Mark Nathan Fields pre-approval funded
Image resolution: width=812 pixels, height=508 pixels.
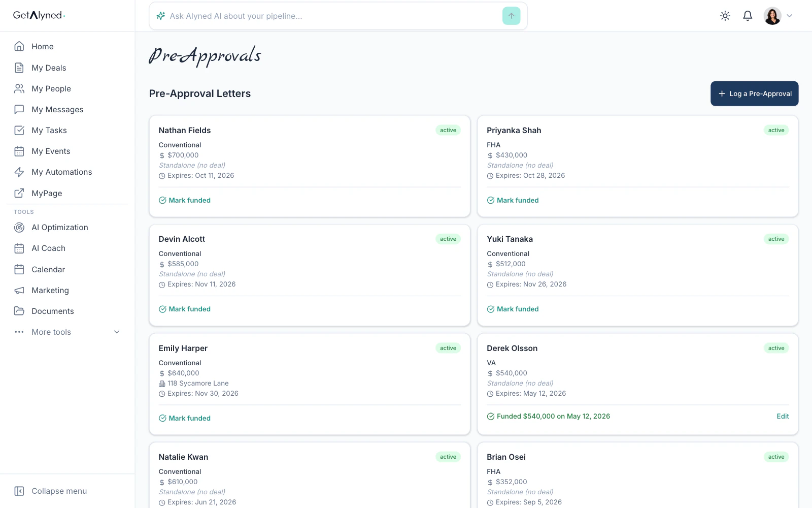tap(185, 200)
